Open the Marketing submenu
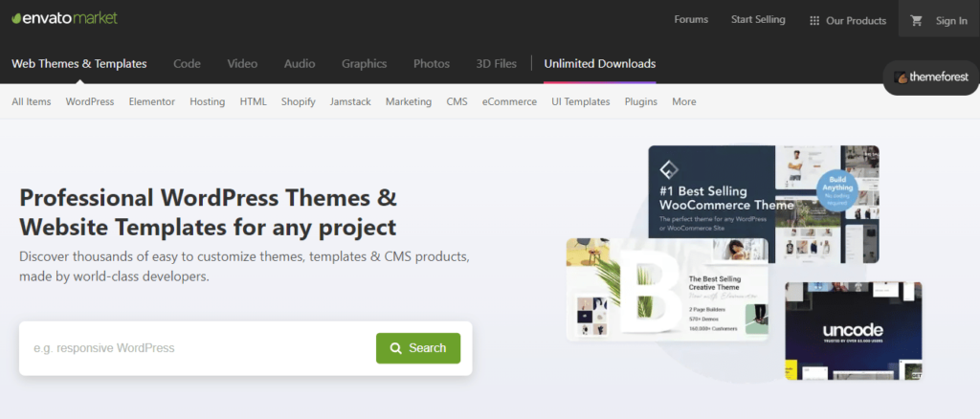 (408, 101)
